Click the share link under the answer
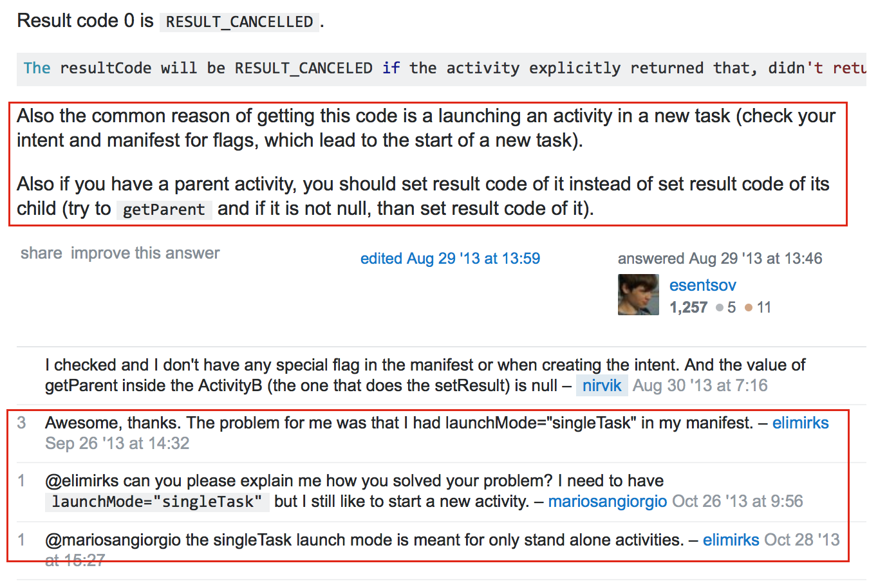 tap(41, 253)
